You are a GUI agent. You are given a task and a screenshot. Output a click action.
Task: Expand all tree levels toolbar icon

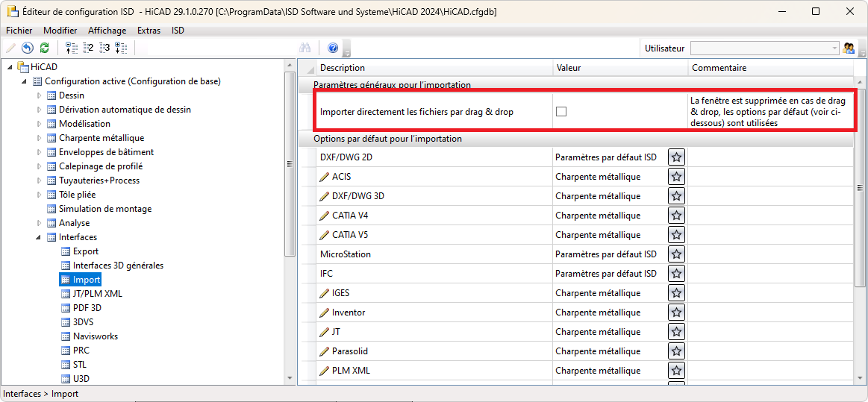click(122, 48)
